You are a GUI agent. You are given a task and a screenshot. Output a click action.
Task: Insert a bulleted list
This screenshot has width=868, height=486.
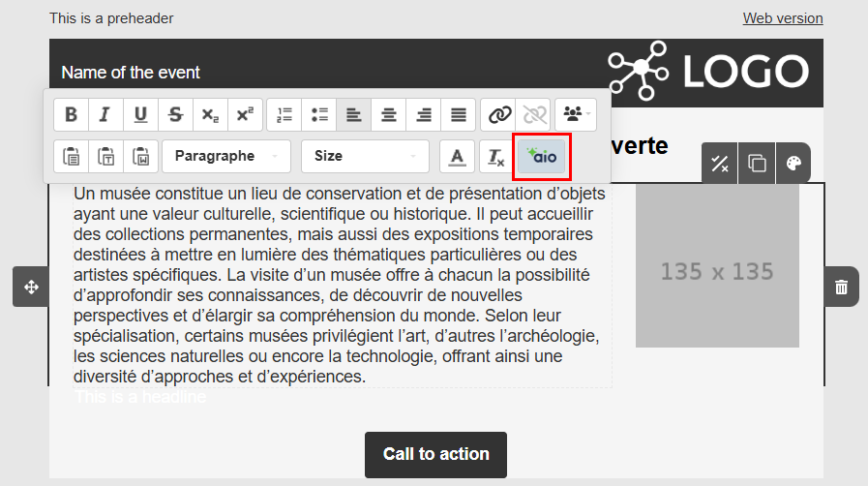pos(319,114)
